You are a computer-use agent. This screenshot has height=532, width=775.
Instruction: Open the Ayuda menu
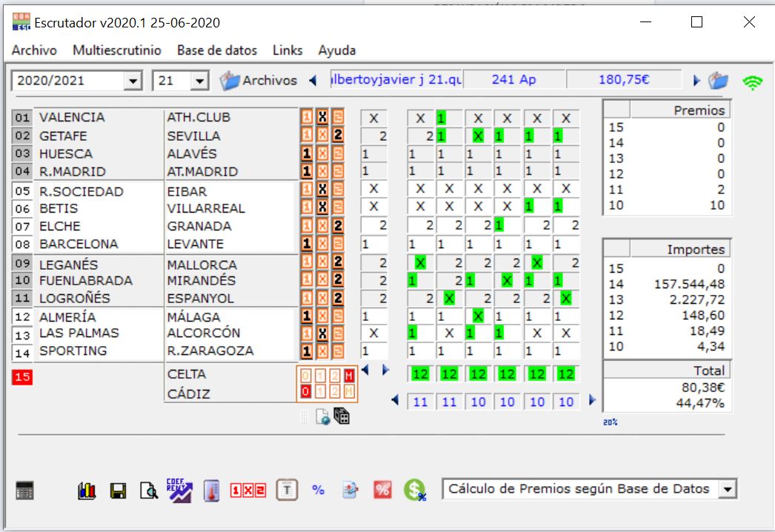click(x=336, y=50)
